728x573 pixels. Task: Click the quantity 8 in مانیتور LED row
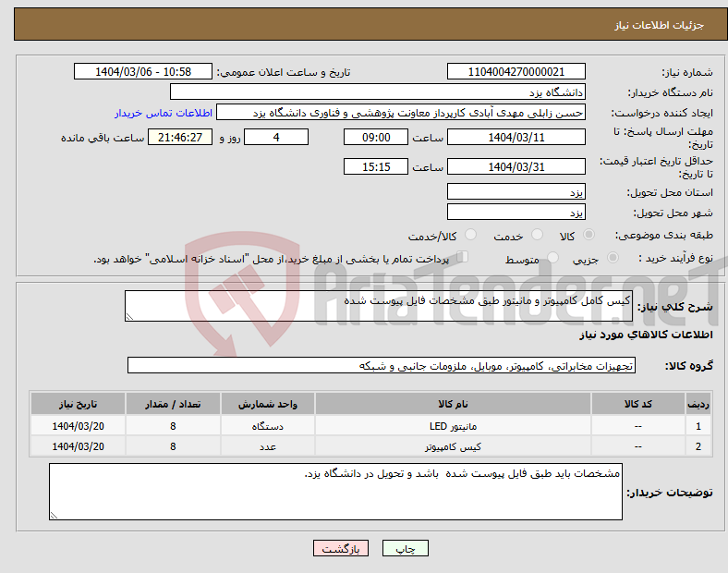point(173,426)
